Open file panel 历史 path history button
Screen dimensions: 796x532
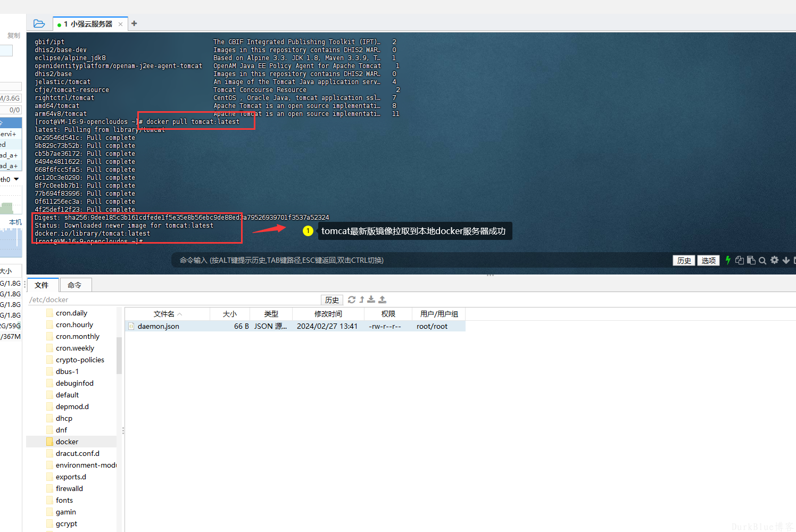(332, 300)
